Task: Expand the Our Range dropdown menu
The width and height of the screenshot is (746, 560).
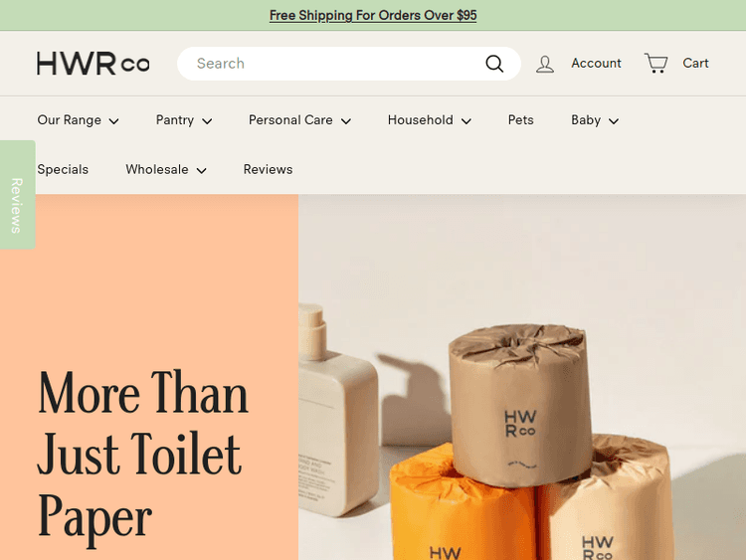Action: (78, 120)
